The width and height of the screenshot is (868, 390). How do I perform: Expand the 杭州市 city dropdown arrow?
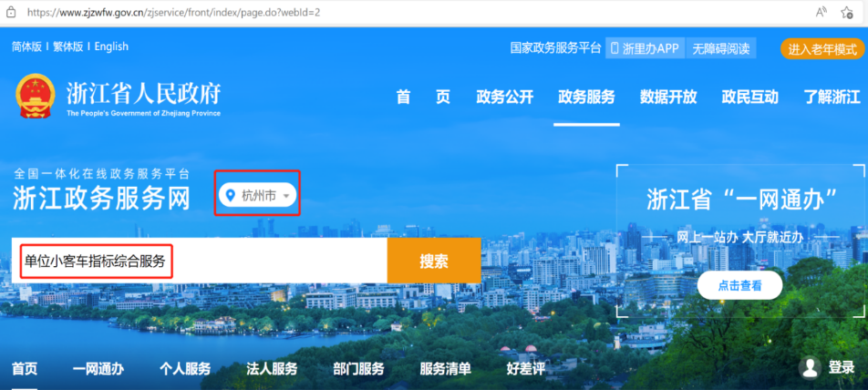point(286,196)
